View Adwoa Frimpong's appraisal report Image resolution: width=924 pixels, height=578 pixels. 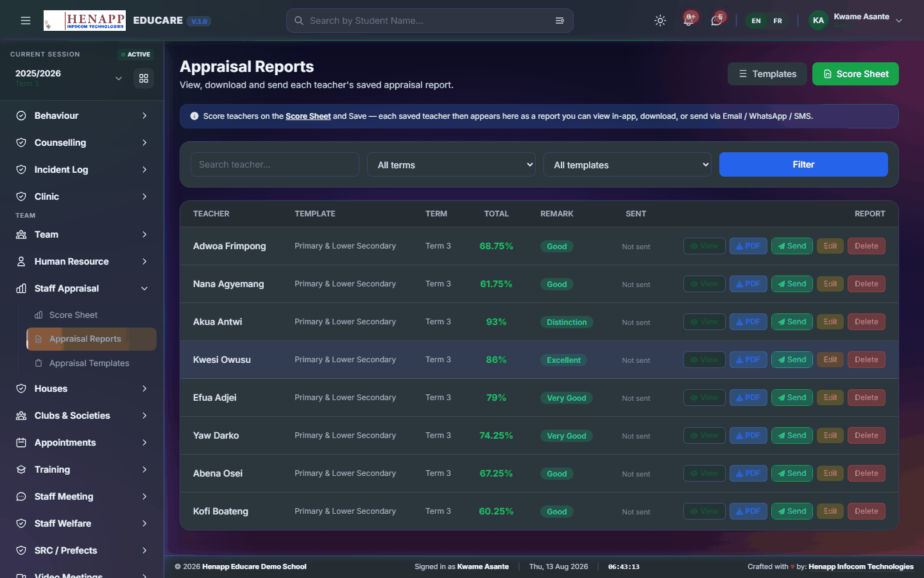coord(705,246)
